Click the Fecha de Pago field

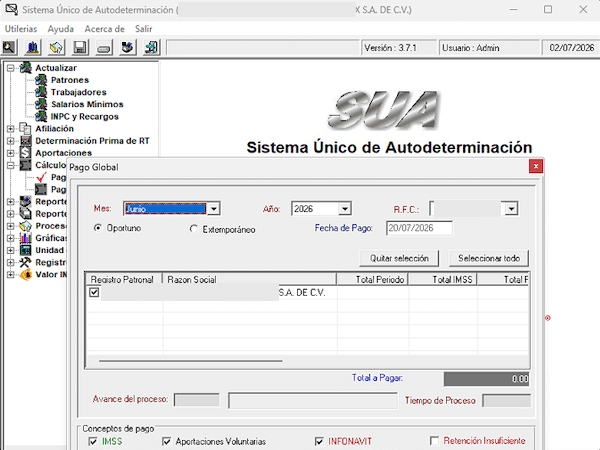[419, 228]
